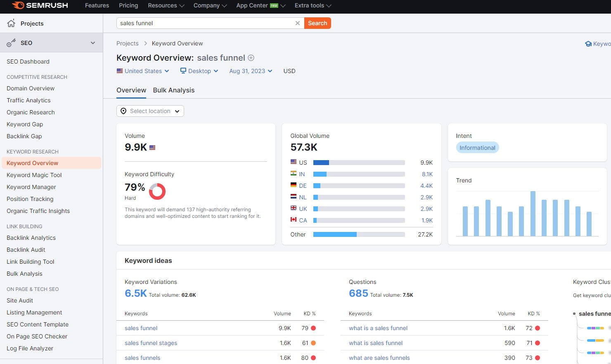The height and width of the screenshot is (364, 611).
Task: Open the Desktop device dropdown
Action: [199, 71]
